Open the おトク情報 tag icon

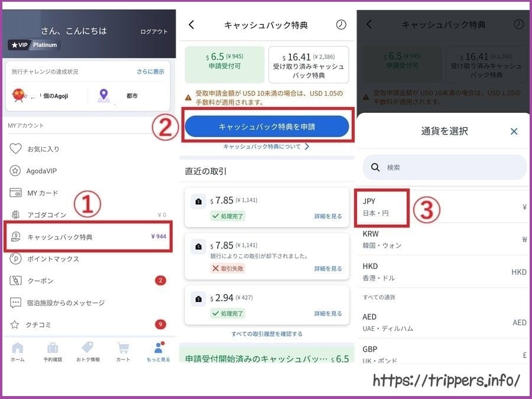coord(88,352)
